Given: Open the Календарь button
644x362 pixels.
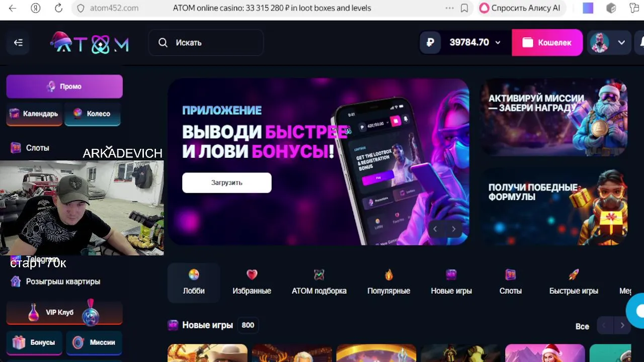Looking at the screenshot, I should [34, 114].
